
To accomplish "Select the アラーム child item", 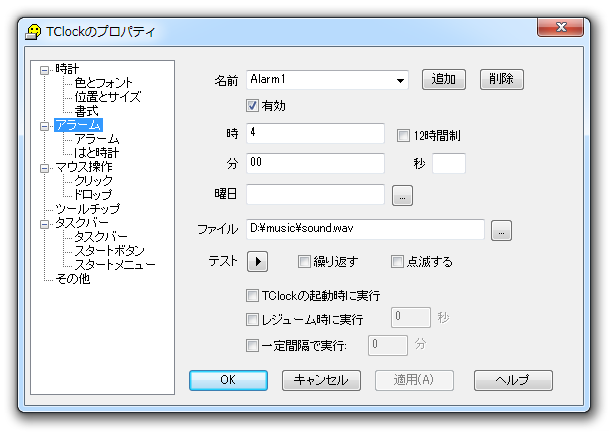I will [97, 139].
